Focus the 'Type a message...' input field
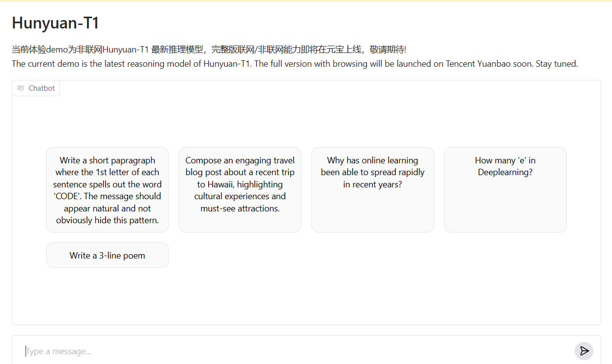The image size is (612, 364). 297,351
